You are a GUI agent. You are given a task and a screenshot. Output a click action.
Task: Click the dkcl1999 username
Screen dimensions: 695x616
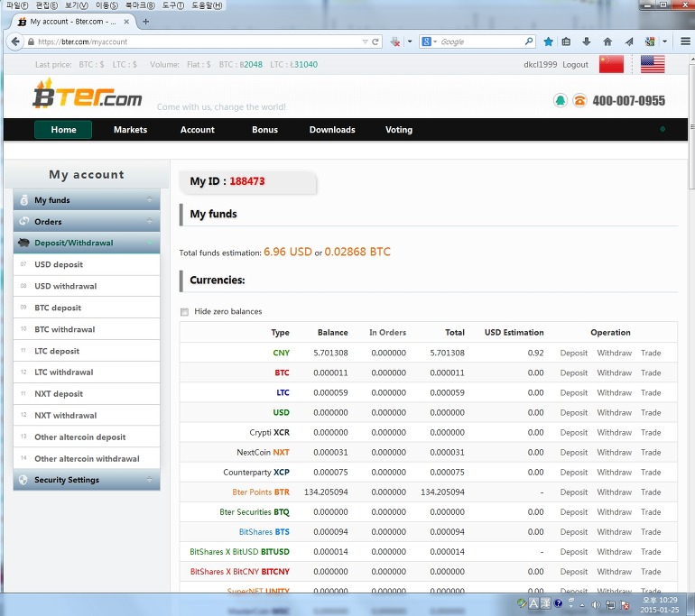pyautogui.click(x=540, y=65)
